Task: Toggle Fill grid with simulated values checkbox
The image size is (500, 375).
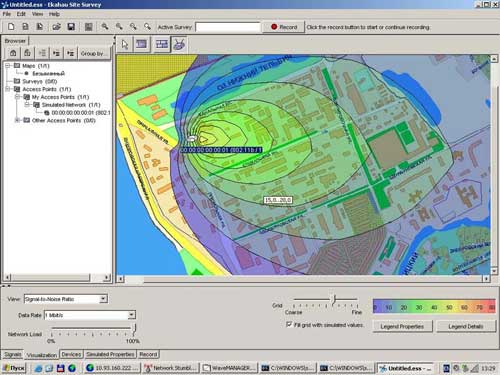Action: click(289, 324)
